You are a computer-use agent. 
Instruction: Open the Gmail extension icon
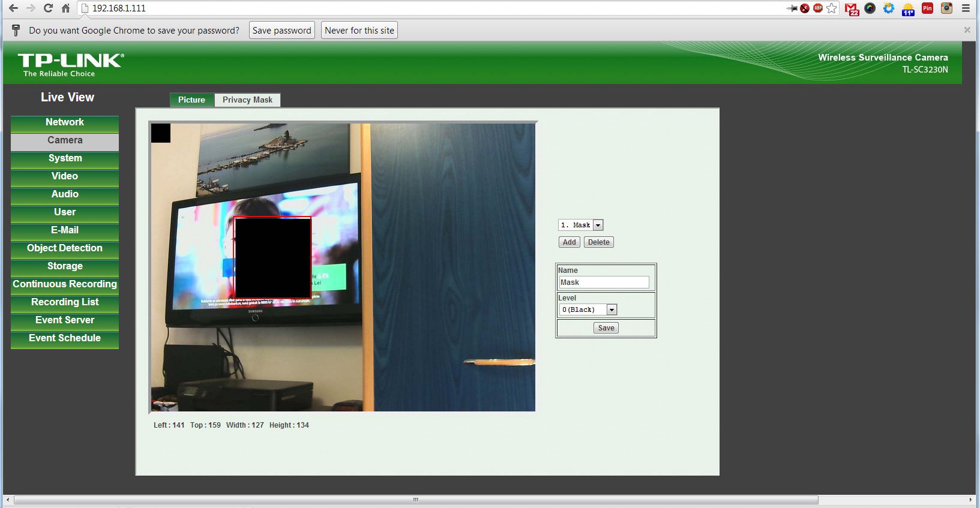pos(851,8)
